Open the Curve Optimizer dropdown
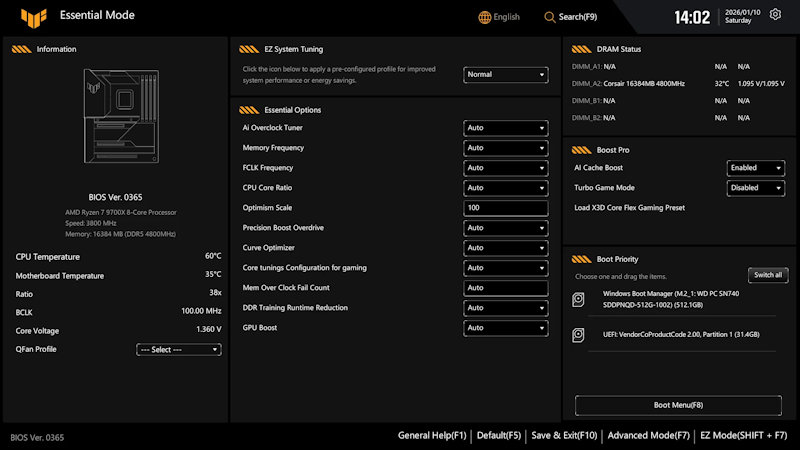Viewport: 800px width, 450px height. (x=506, y=248)
